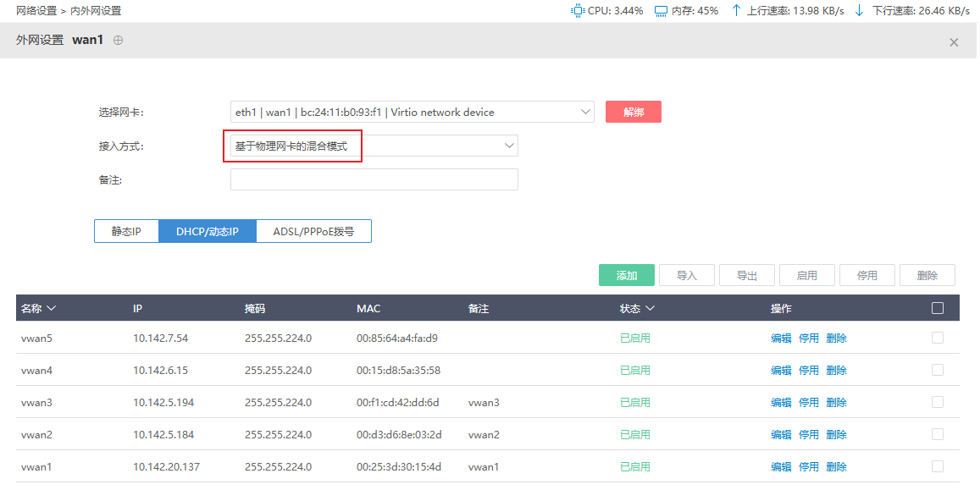The height and width of the screenshot is (490, 980).
Task: Click 删除 for the vwan1 row
Action: (x=836, y=466)
